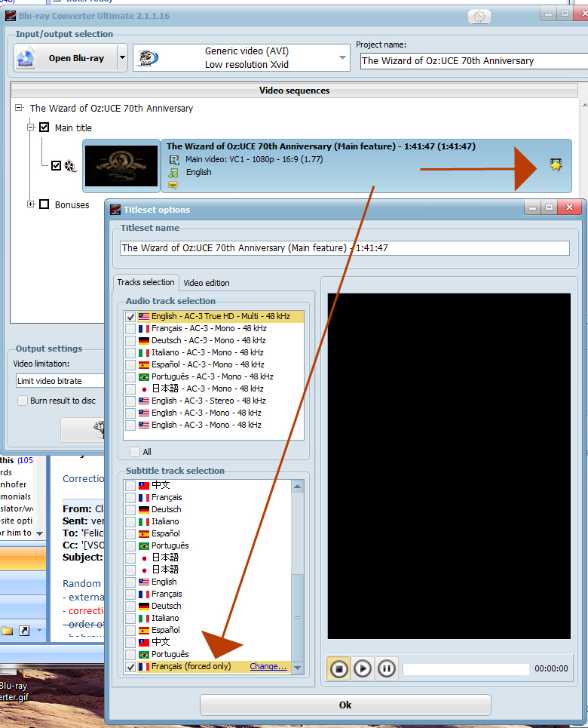Click the Limit video bitrate dropdown field

[x=60, y=381]
